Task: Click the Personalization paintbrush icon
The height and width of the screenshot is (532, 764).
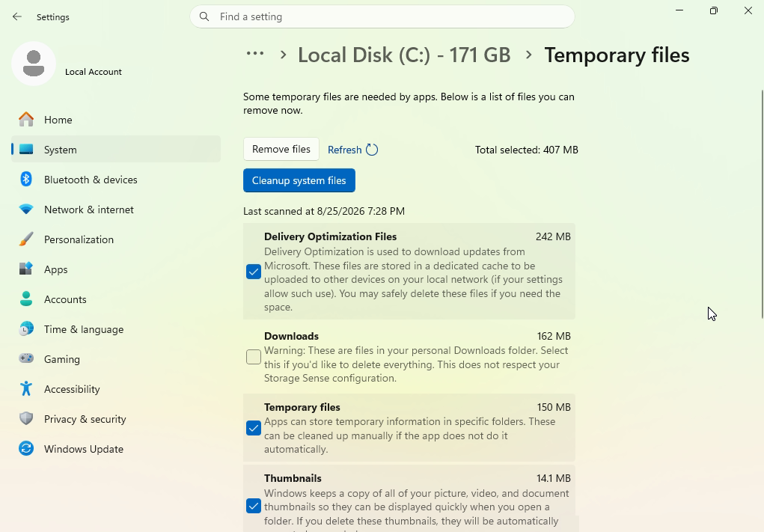Action: 26,239
